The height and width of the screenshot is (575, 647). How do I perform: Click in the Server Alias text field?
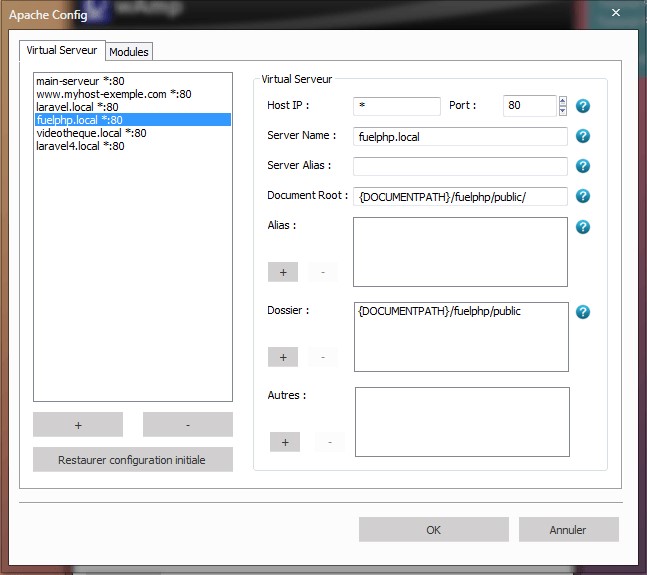[459, 166]
